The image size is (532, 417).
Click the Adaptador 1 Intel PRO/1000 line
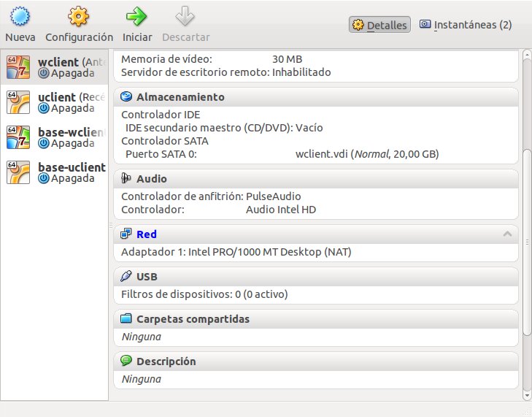tap(236, 252)
